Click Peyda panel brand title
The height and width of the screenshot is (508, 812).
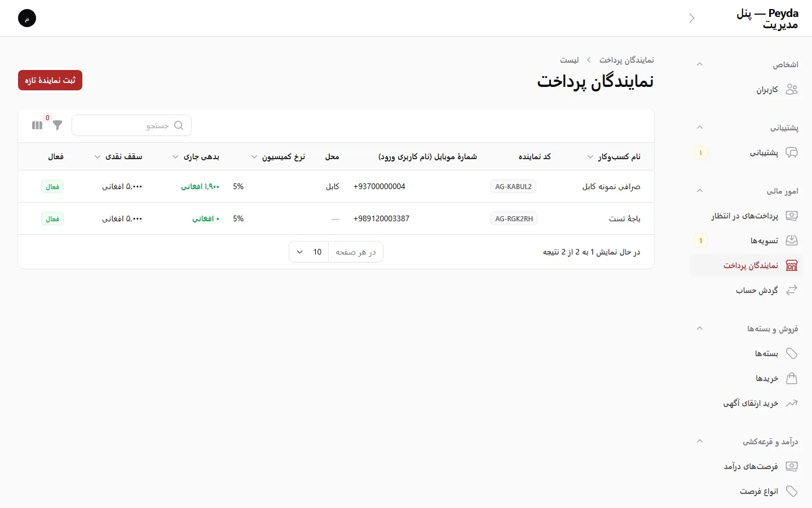pos(767,19)
